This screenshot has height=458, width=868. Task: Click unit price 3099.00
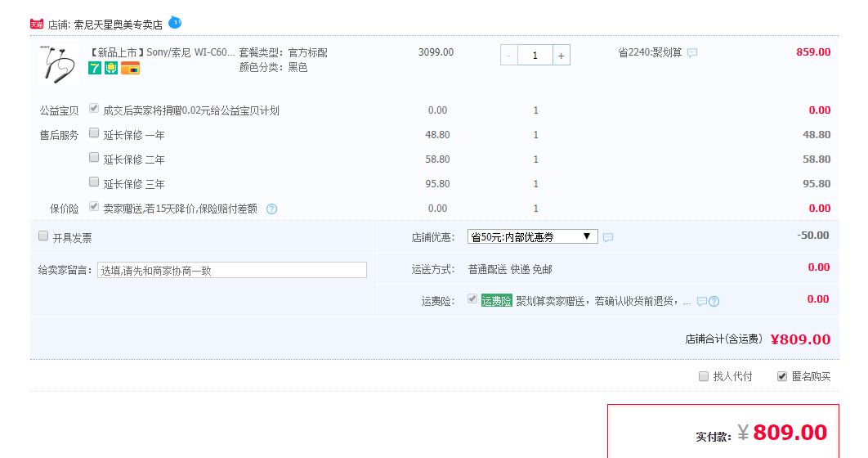[436, 52]
